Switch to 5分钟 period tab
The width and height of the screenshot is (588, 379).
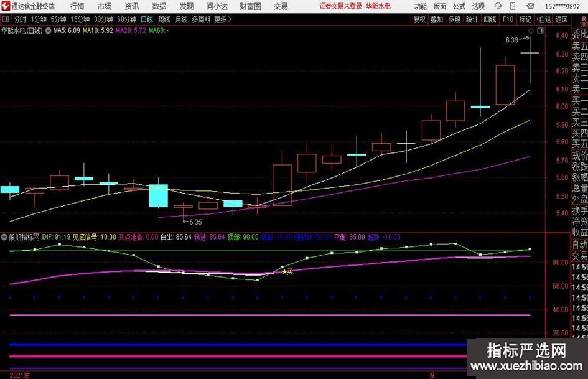point(58,19)
